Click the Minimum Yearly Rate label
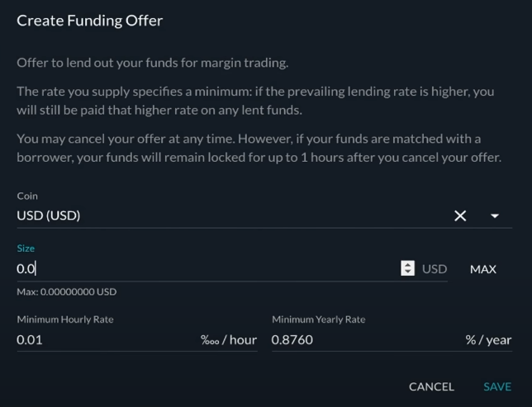This screenshot has height=407, width=532. (319, 319)
